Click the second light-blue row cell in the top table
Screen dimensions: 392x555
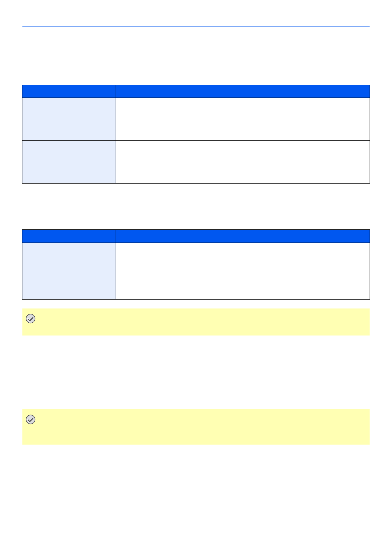[69, 130]
